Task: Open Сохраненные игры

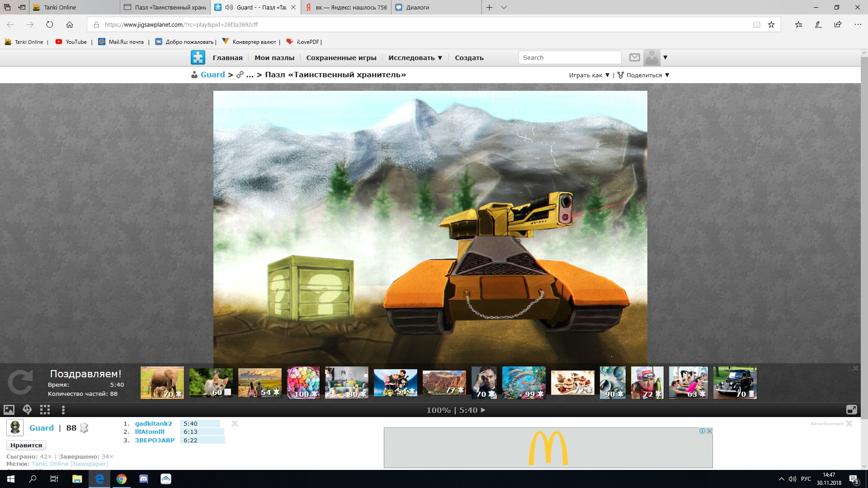Action: (341, 58)
